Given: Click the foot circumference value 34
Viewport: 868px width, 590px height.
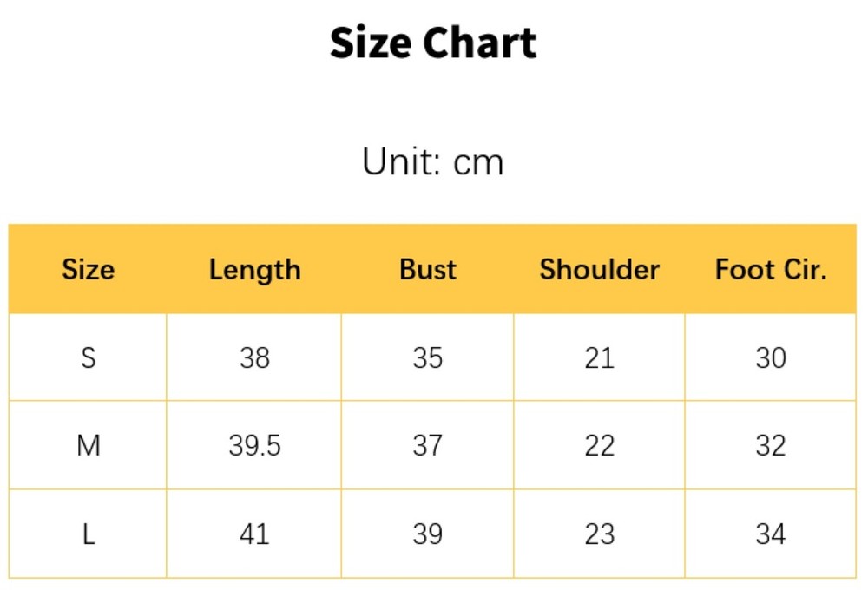Looking at the screenshot, I should point(771,534).
